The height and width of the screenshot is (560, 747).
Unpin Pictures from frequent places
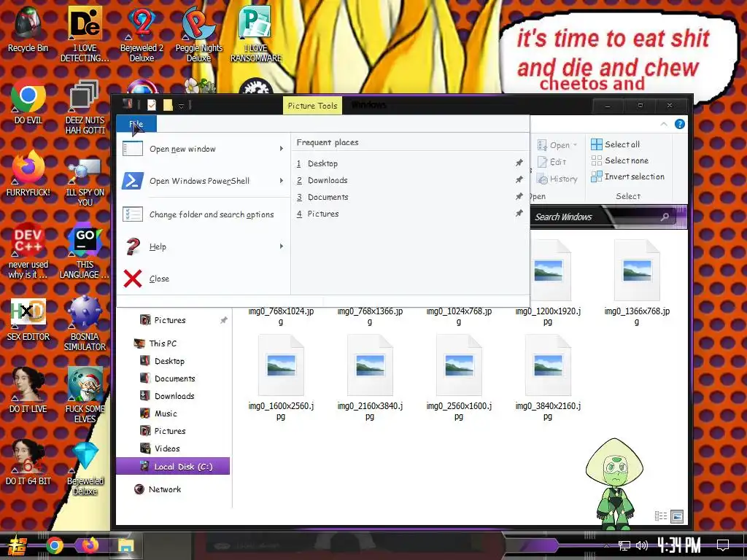click(x=519, y=213)
